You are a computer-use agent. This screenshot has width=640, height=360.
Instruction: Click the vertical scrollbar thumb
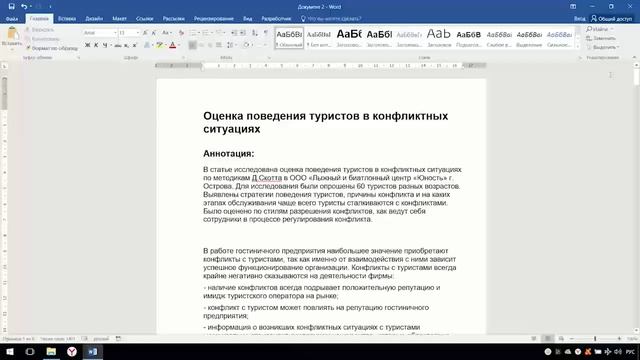[x=636, y=76]
